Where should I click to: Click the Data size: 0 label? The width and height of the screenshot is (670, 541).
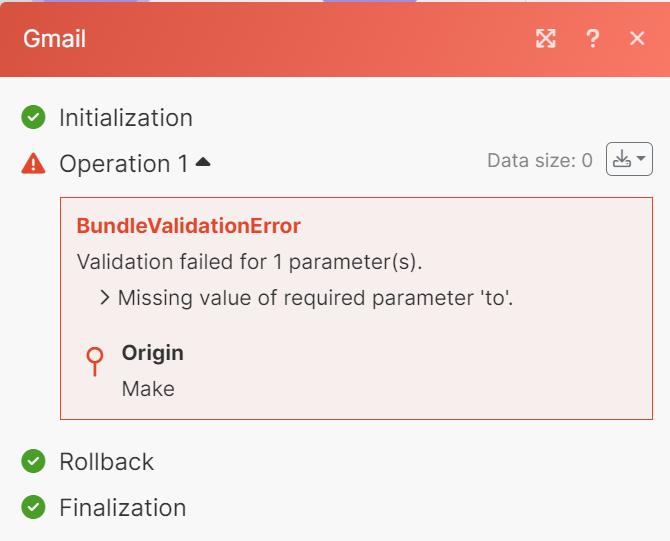point(539,160)
